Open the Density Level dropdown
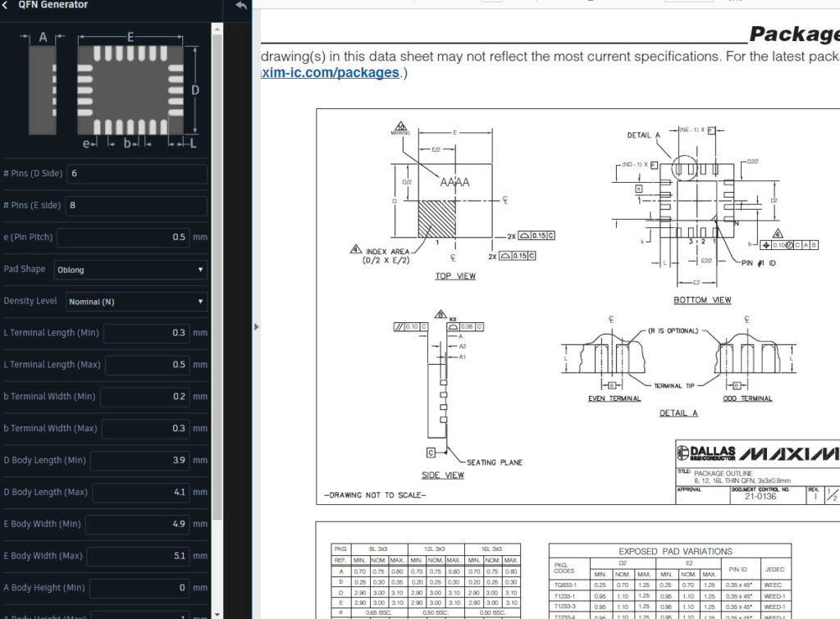This screenshot has width=840, height=619. point(136,302)
